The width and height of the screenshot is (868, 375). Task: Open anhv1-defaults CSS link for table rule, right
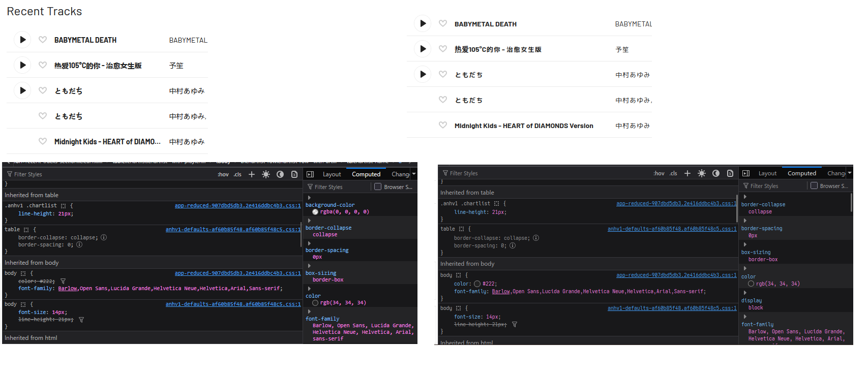[x=672, y=229]
